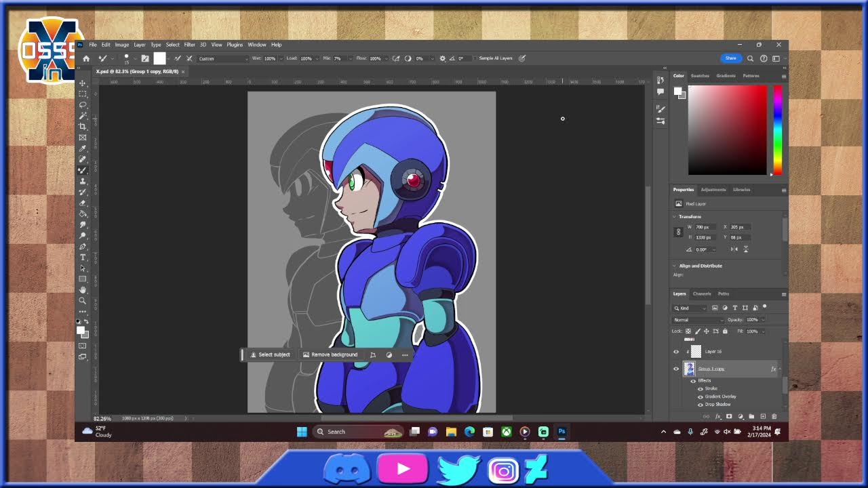Click the Remove background button

330,354
